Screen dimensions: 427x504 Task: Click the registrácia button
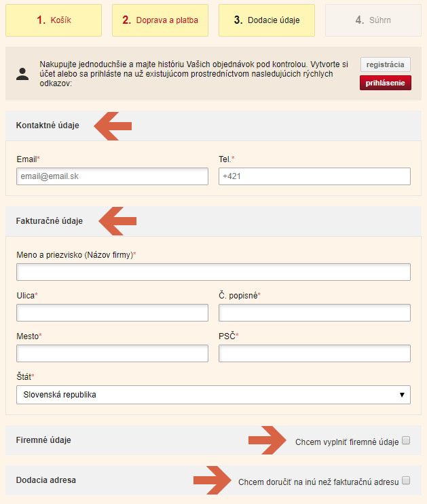click(386, 64)
